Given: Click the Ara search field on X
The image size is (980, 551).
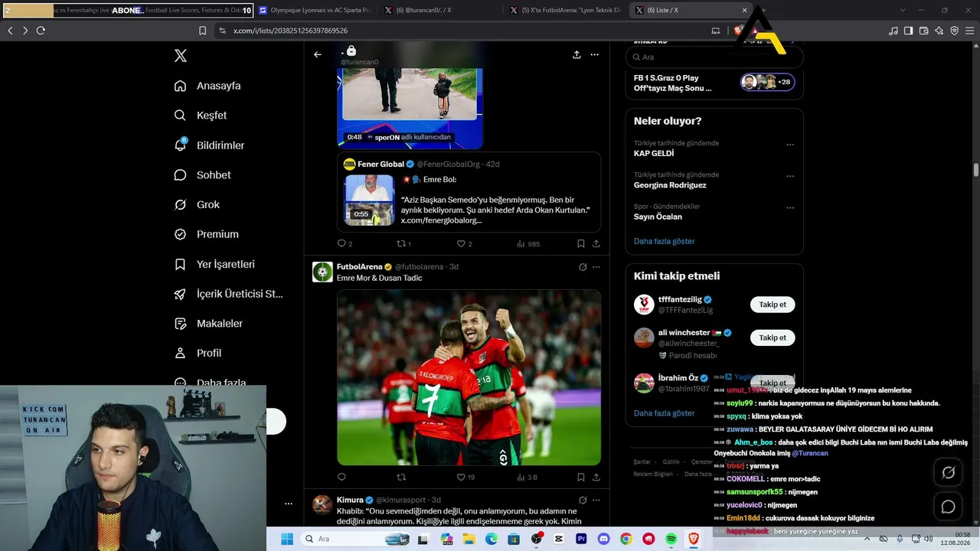Looking at the screenshot, I should (x=714, y=57).
